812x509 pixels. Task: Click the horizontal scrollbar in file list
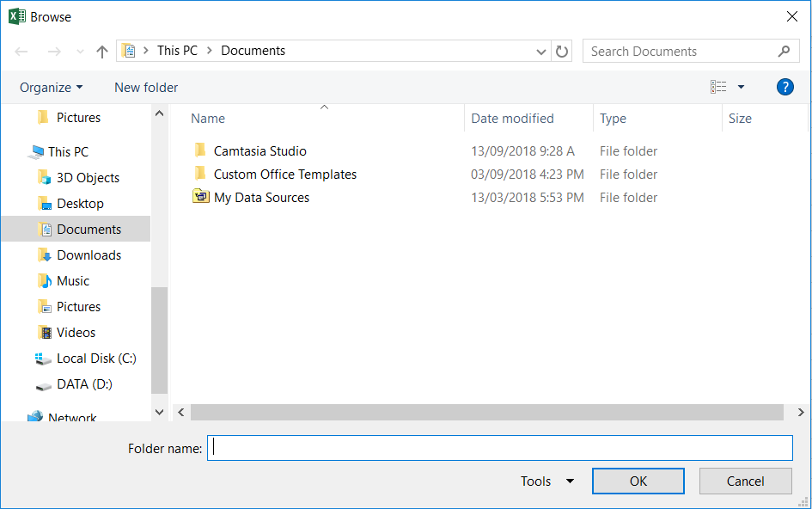pyautogui.click(x=486, y=413)
